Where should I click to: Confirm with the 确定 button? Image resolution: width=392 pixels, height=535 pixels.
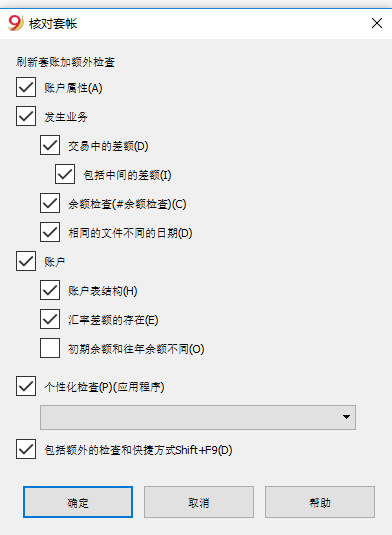click(x=78, y=502)
